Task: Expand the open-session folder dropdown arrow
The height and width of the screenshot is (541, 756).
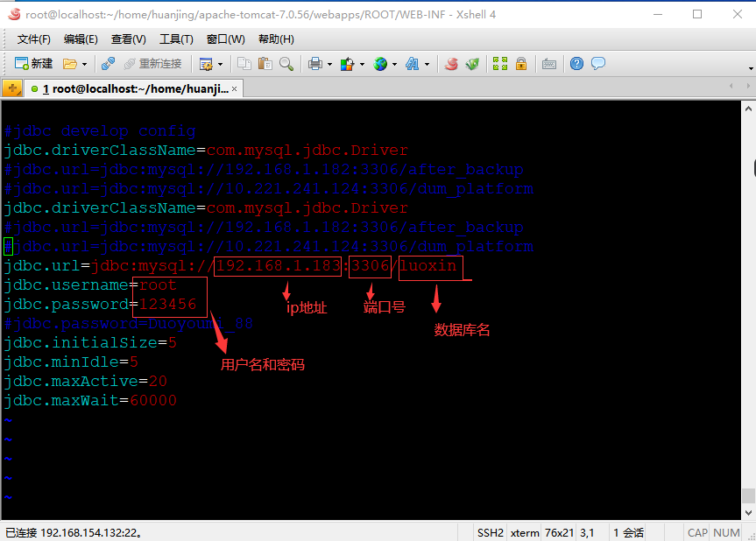Action: (x=84, y=64)
